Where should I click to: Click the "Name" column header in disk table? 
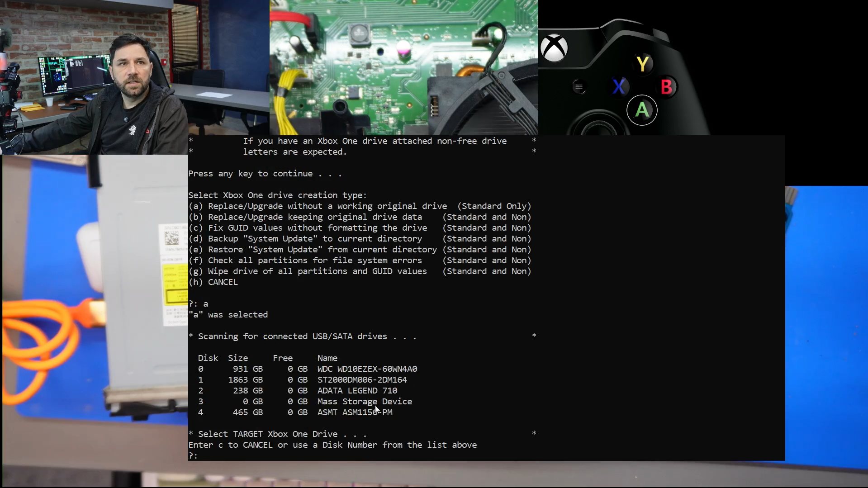pyautogui.click(x=327, y=358)
